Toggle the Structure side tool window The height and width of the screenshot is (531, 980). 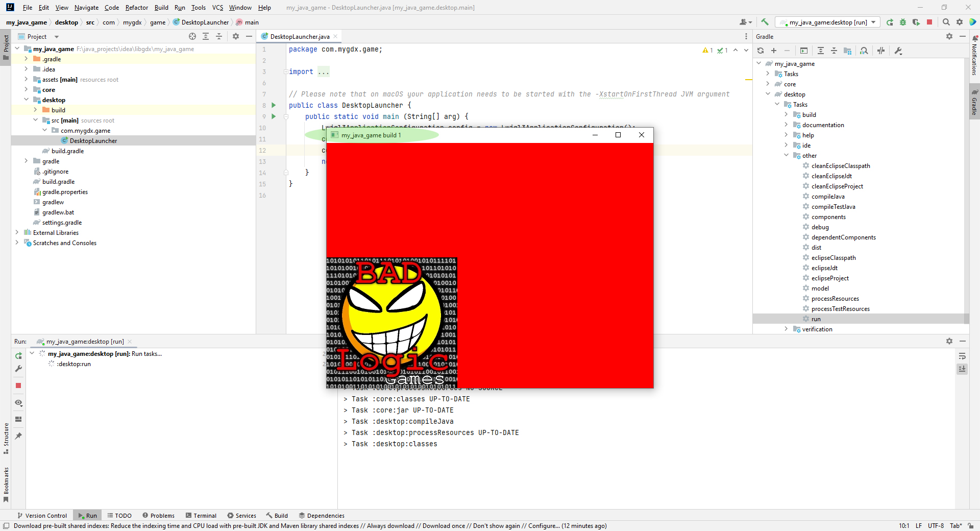[x=6, y=439]
